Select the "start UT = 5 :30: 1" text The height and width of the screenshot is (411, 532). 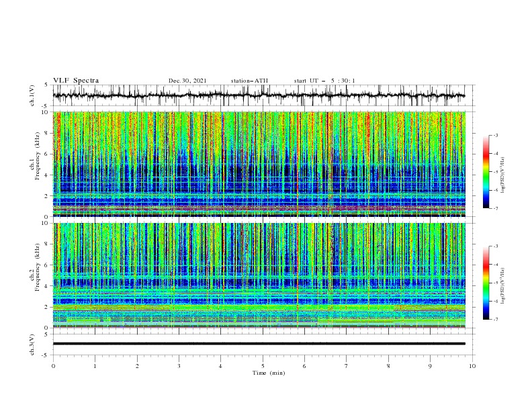click(324, 81)
